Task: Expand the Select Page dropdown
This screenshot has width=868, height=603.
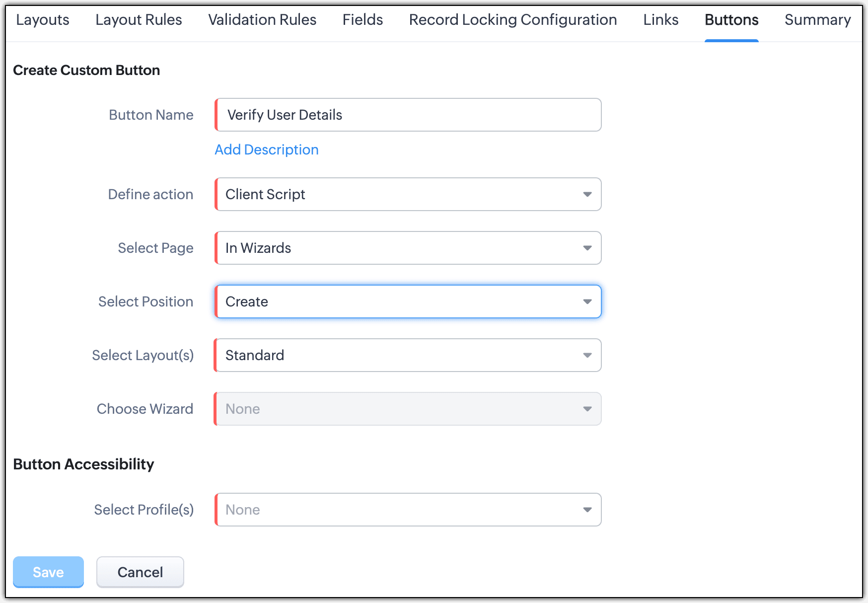Action: [x=408, y=248]
